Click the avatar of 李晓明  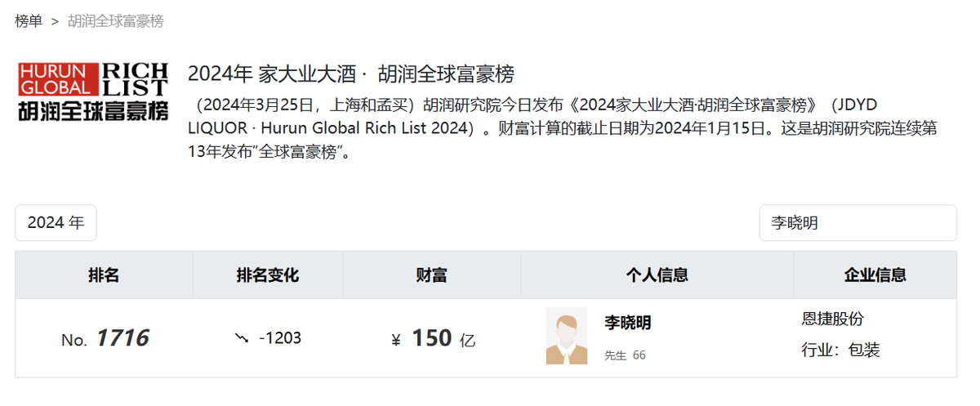click(567, 336)
